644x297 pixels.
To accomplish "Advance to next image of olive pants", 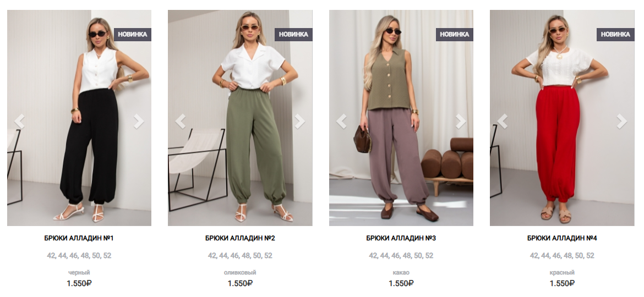I will (300, 122).
